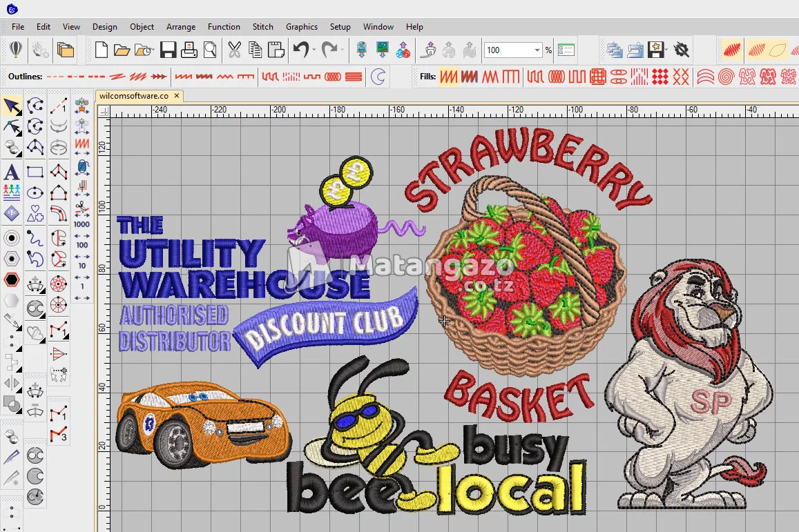
Task: Click the Copy icon in the toolbar
Action: [x=256, y=50]
